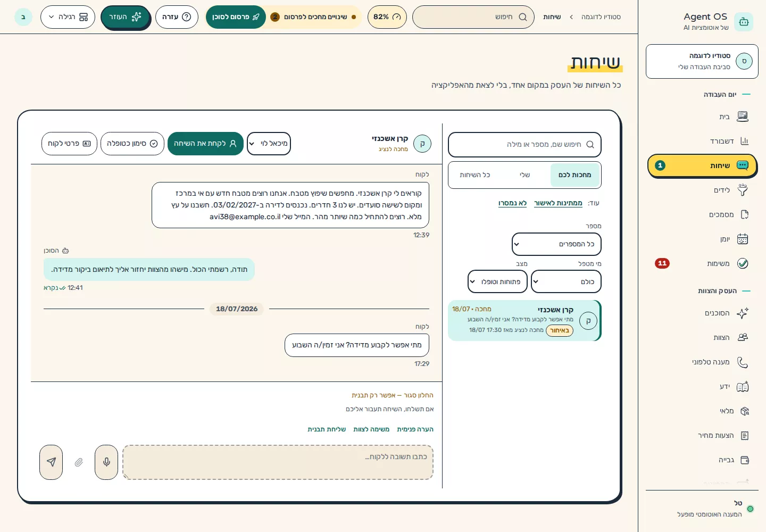Click סימון כטופלה button
The height and width of the screenshot is (532, 766).
point(132,144)
